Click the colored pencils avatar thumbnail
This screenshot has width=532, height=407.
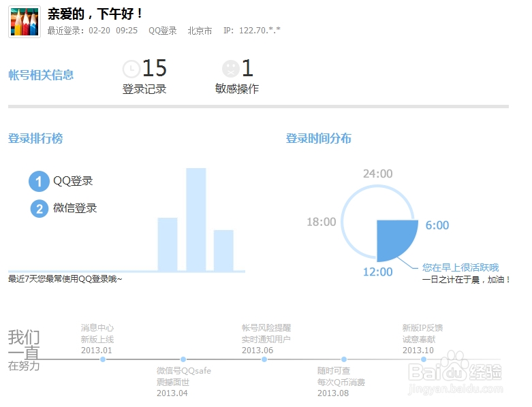pos(25,22)
